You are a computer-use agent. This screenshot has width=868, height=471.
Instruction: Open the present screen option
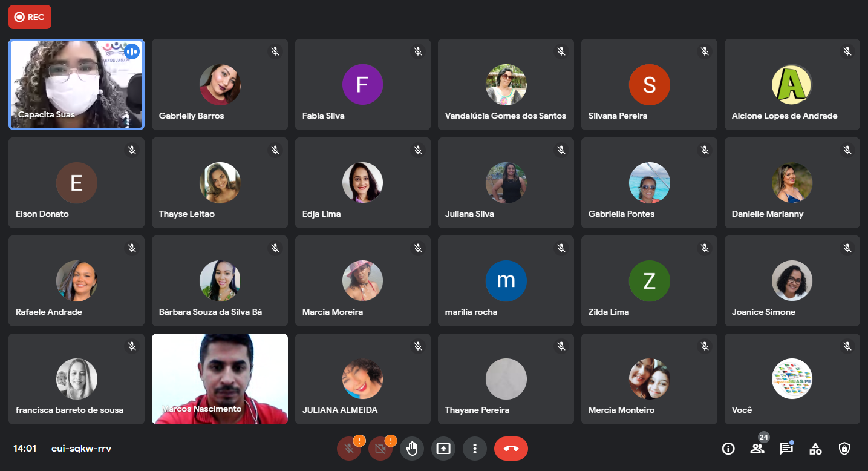click(x=443, y=449)
